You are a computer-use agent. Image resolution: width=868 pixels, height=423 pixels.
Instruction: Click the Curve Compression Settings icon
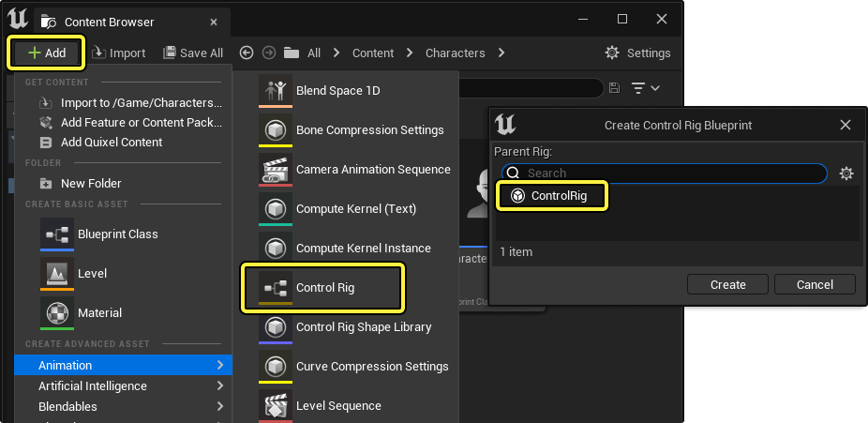click(x=276, y=367)
